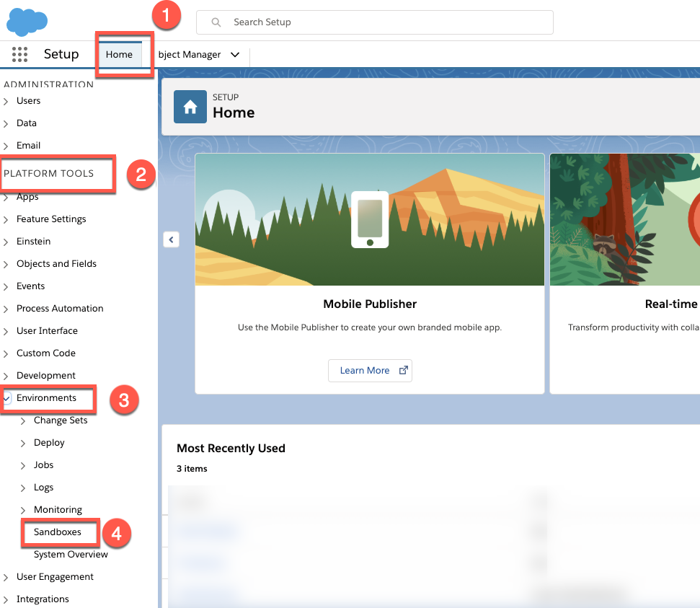Expand the Deploy chevron
Viewport: 700px width, 608px height.
23,443
